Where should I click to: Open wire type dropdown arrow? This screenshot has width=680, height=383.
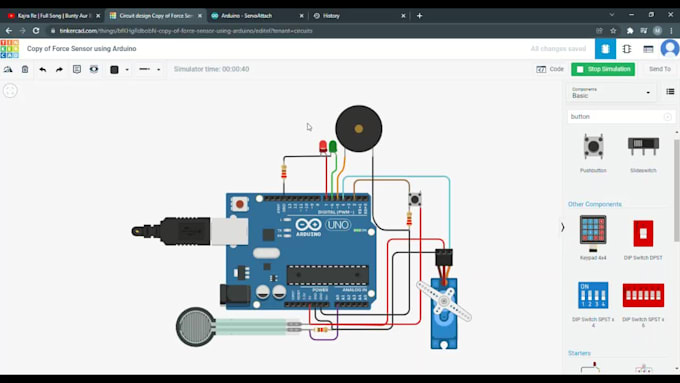tap(159, 69)
